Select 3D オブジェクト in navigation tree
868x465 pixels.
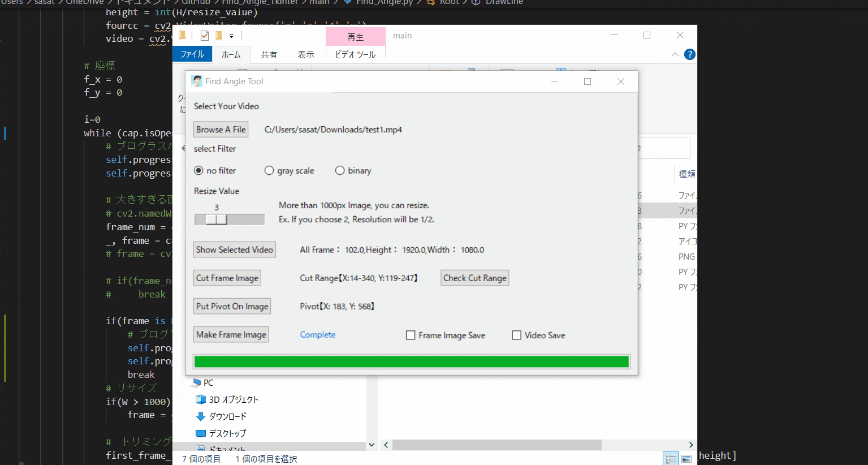point(234,399)
